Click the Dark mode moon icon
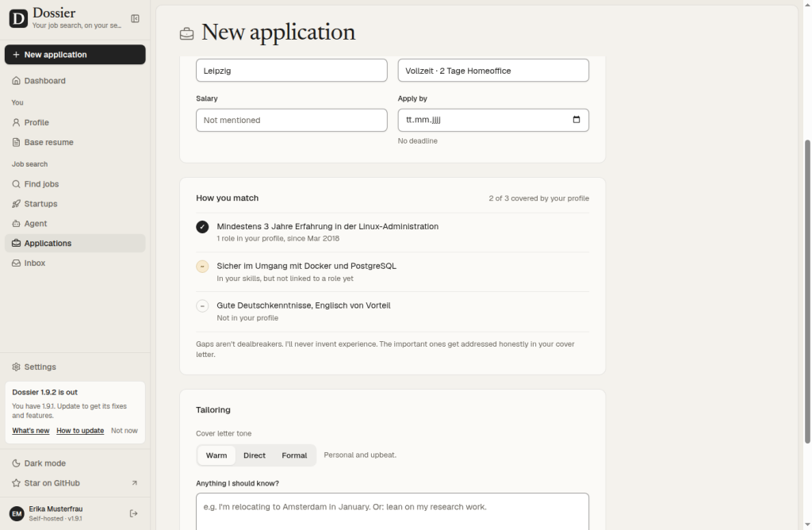 [16, 463]
